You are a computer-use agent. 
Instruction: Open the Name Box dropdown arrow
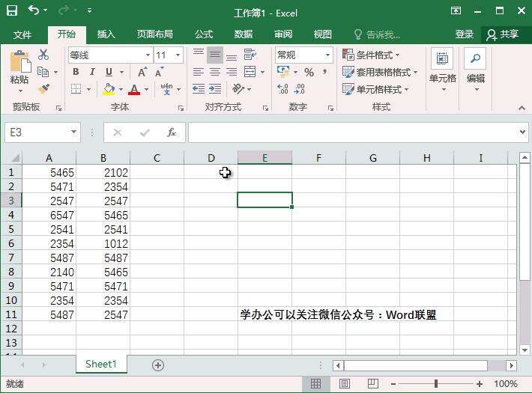(73, 132)
